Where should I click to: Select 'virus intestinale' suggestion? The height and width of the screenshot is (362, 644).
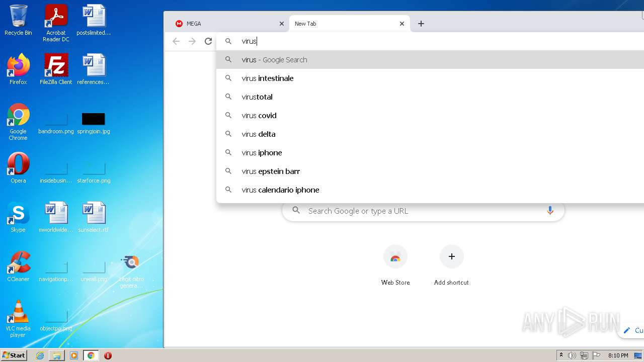point(430,78)
